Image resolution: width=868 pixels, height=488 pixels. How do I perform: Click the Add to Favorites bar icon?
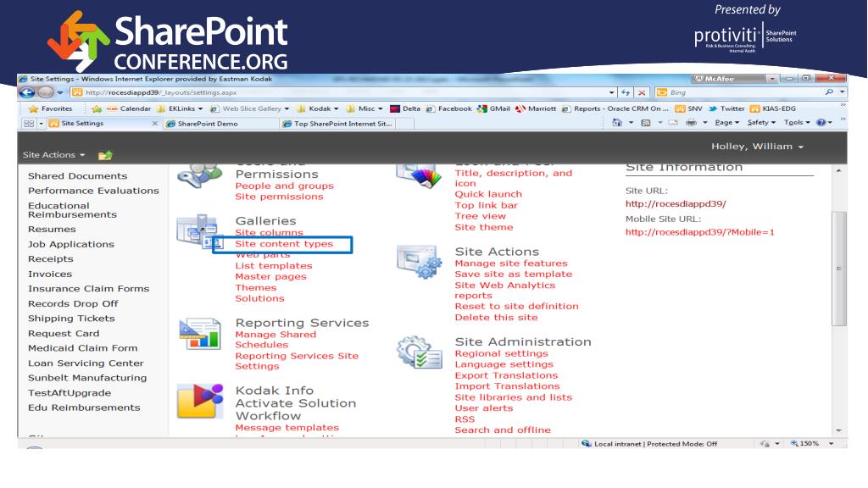pyautogui.click(x=97, y=108)
